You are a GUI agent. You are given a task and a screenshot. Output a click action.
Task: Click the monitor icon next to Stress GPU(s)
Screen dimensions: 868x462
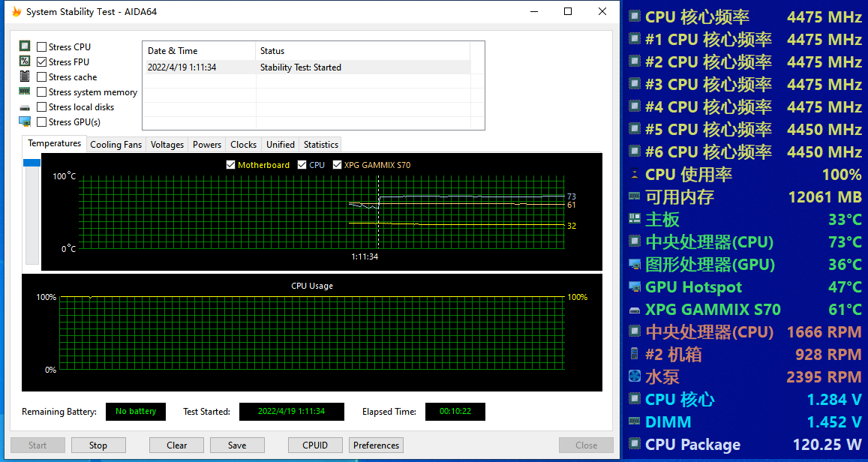tap(25, 121)
